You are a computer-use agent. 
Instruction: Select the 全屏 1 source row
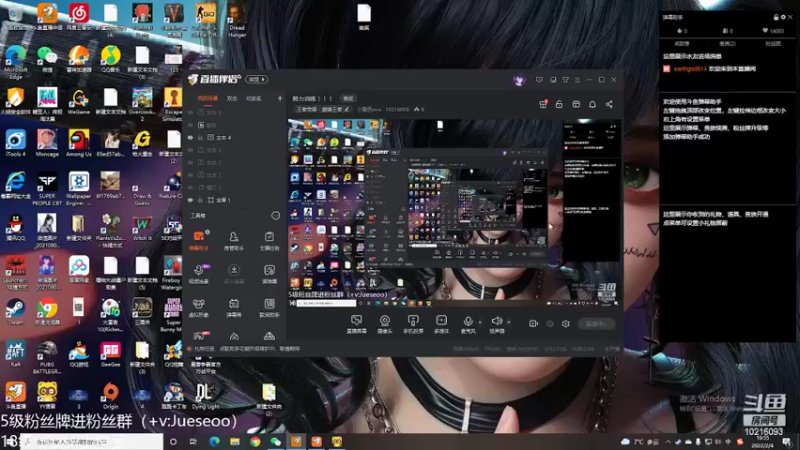click(234, 200)
